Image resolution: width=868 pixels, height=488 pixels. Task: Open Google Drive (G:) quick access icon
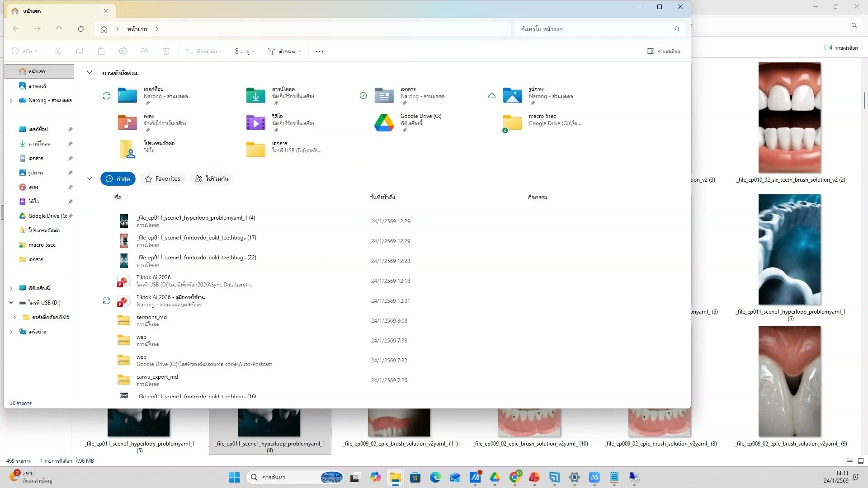pyautogui.click(x=384, y=123)
